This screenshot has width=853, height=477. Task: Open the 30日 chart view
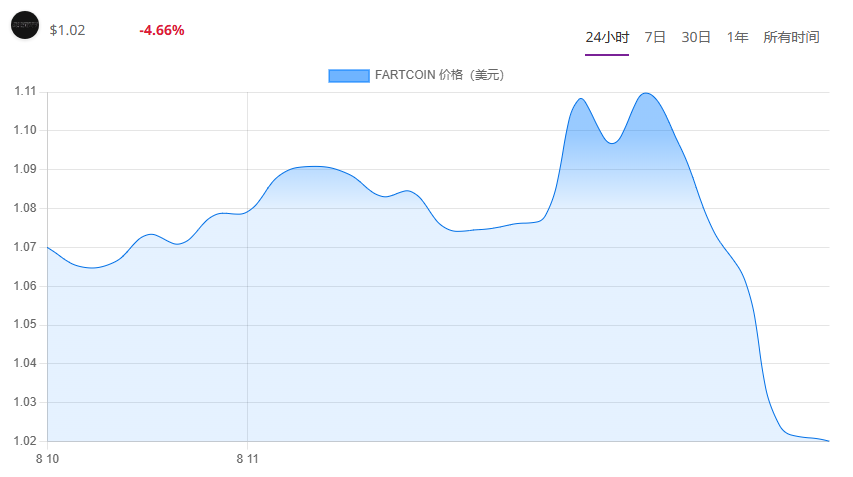click(x=696, y=37)
